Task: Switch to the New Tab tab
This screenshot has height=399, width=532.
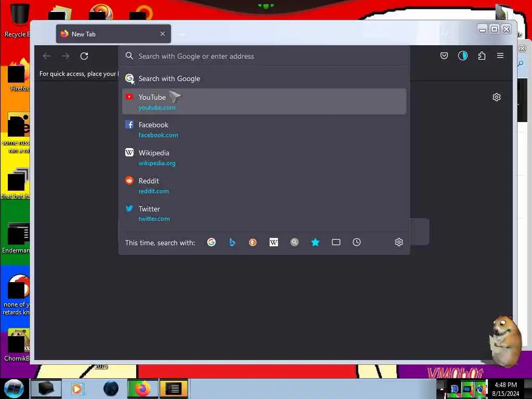Action: tap(113, 34)
